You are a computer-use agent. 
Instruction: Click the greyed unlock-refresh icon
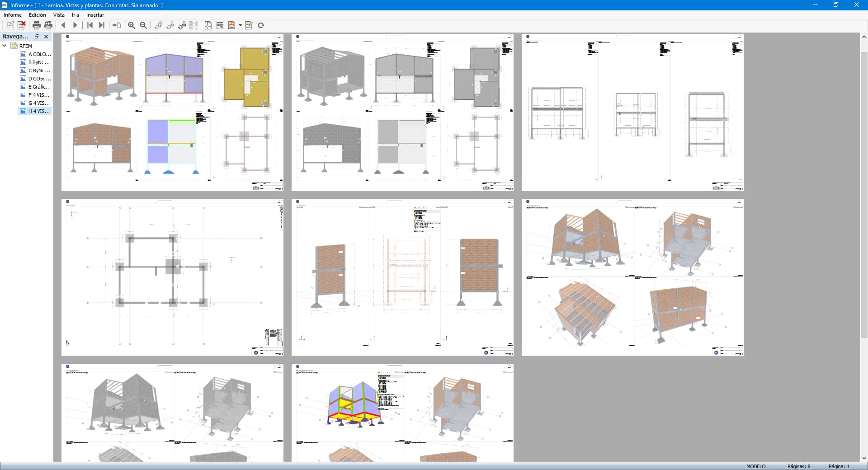click(170, 25)
